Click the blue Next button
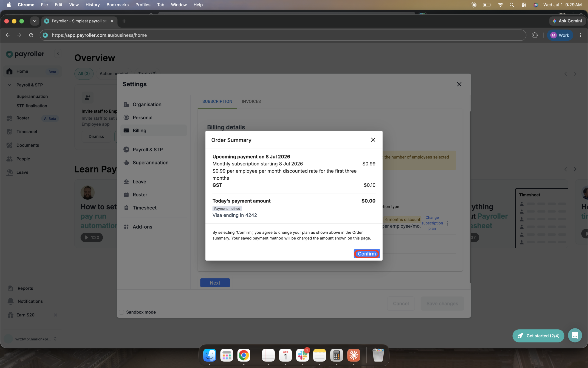The width and height of the screenshot is (588, 368). [215, 283]
